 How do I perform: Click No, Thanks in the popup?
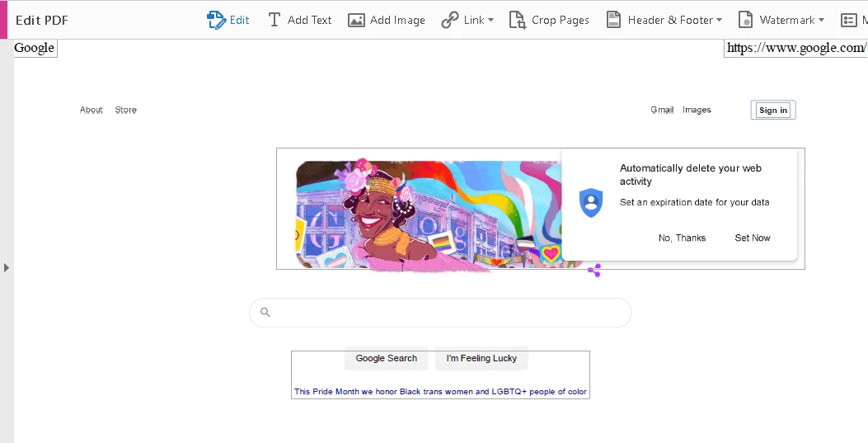click(682, 238)
